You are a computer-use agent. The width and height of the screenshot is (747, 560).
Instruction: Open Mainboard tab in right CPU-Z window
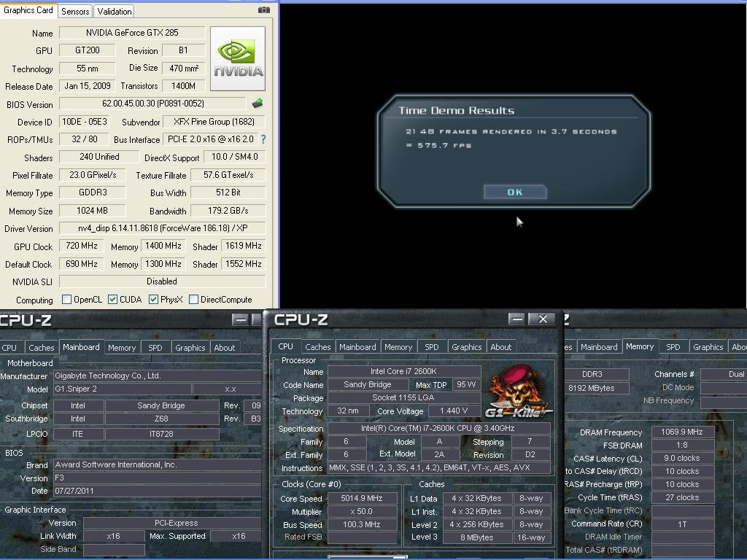point(599,347)
